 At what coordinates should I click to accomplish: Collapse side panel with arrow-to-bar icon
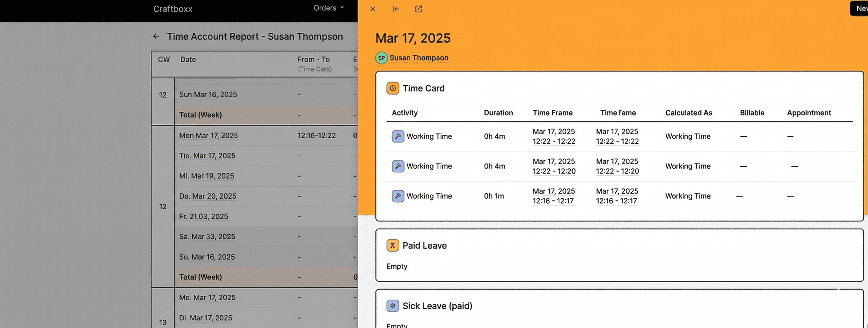click(x=396, y=9)
